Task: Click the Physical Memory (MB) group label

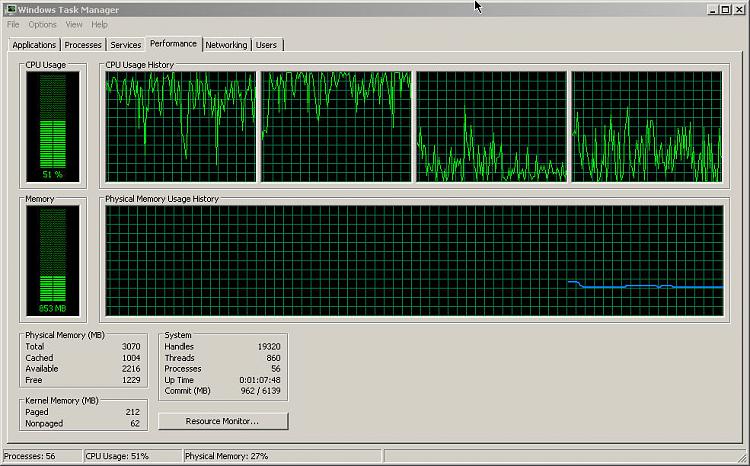Action: pos(65,335)
